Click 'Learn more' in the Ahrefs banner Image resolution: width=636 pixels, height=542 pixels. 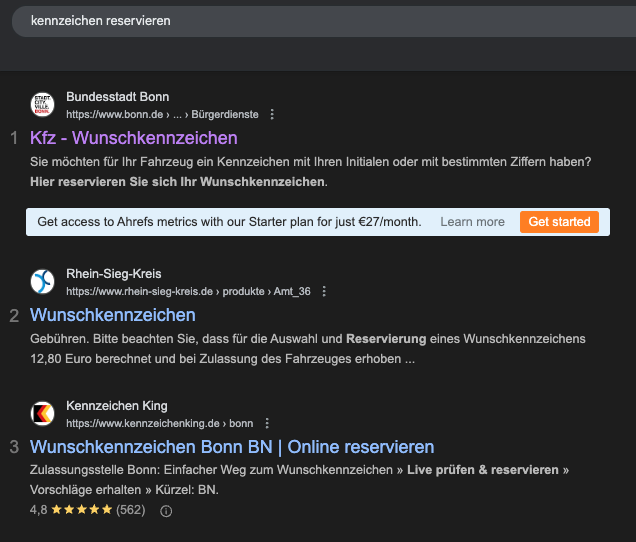click(472, 222)
